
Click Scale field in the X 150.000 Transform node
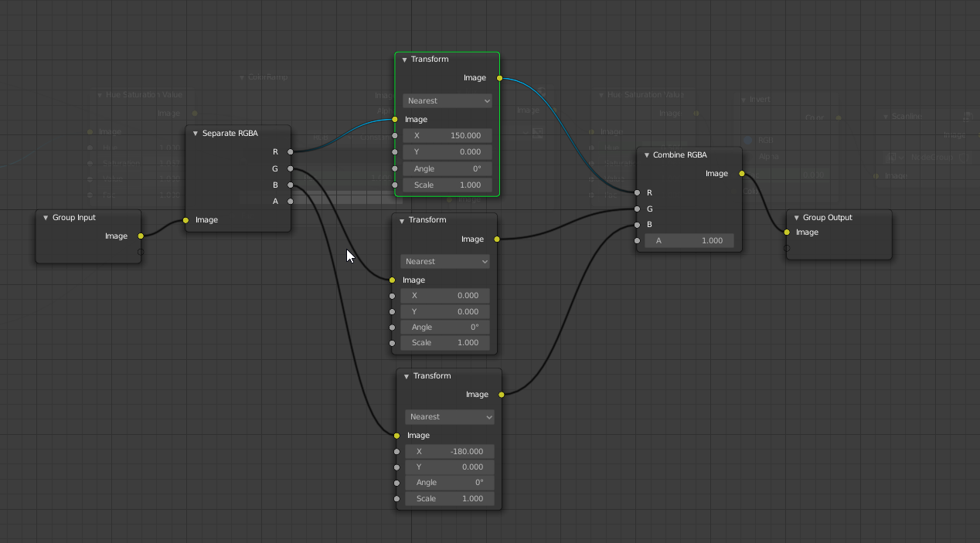coord(447,185)
